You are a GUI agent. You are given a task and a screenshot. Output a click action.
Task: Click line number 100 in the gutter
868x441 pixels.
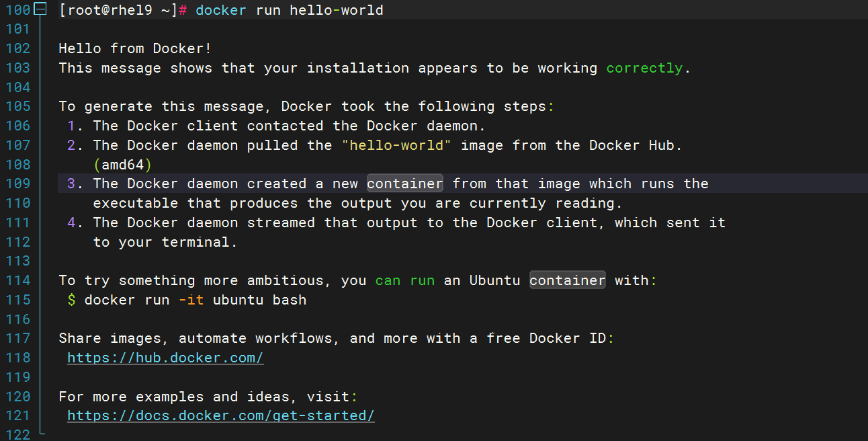click(x=17, y=10)
